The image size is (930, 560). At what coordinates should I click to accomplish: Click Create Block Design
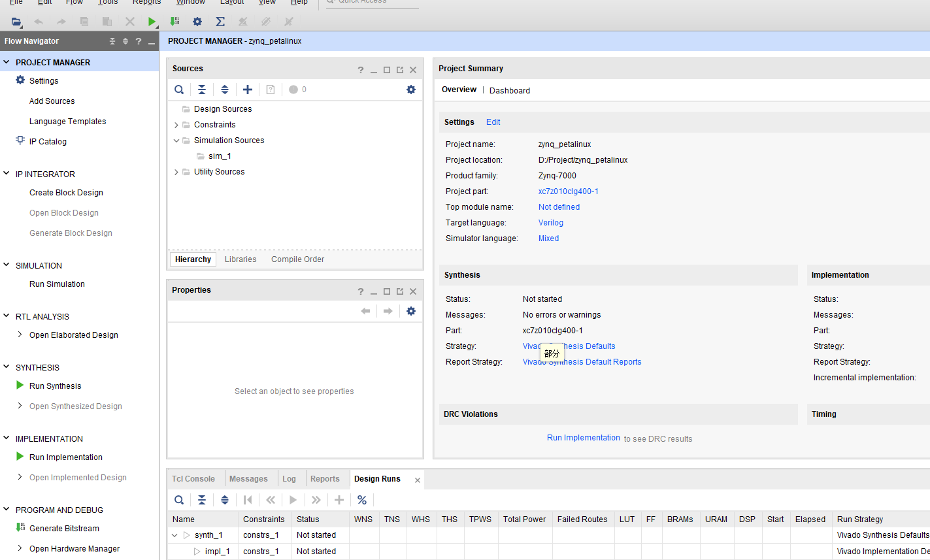(66, 193)
